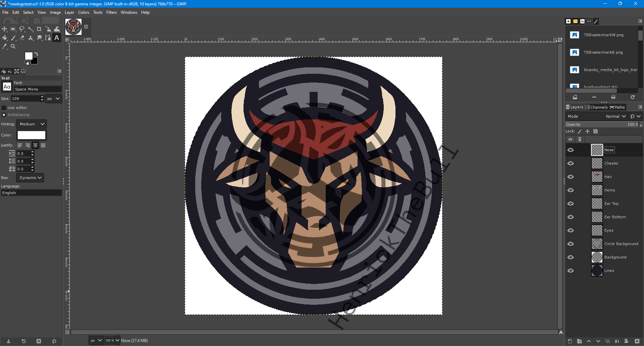
Task: Reset colors to default black and white
Action: (27, 63)
